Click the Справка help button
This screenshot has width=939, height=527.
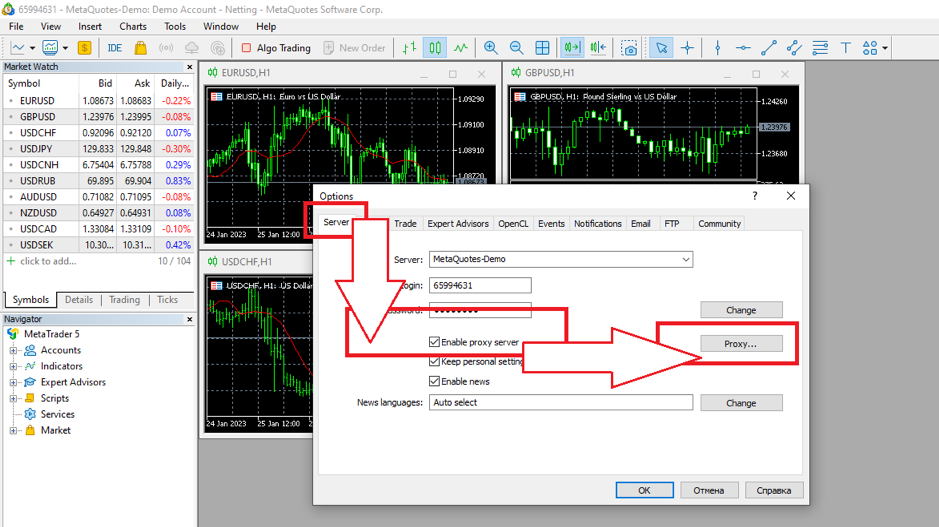pos(774,490)
